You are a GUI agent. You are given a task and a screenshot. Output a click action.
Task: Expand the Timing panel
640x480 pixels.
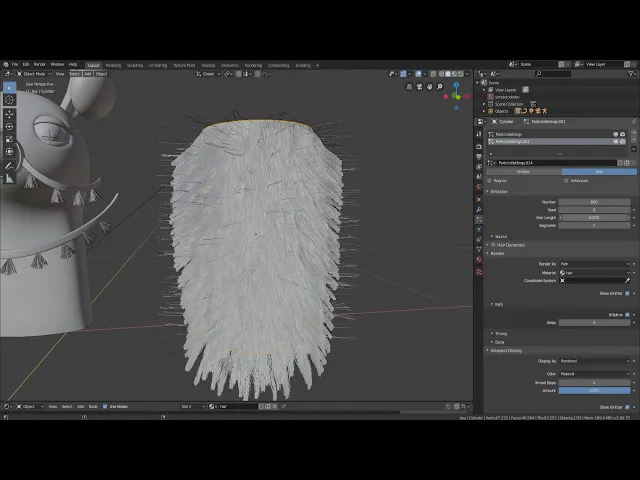coord(500,333)
